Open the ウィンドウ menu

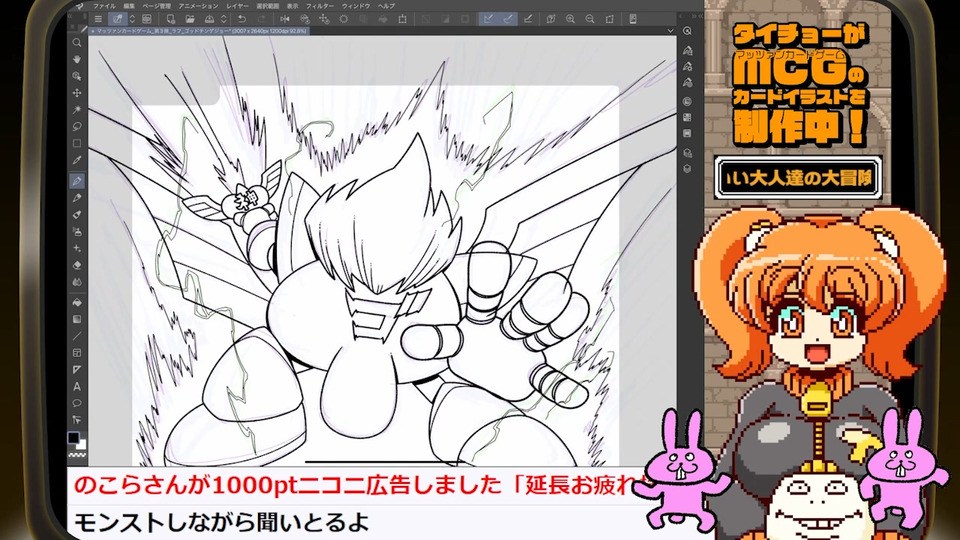coord(356,6)
